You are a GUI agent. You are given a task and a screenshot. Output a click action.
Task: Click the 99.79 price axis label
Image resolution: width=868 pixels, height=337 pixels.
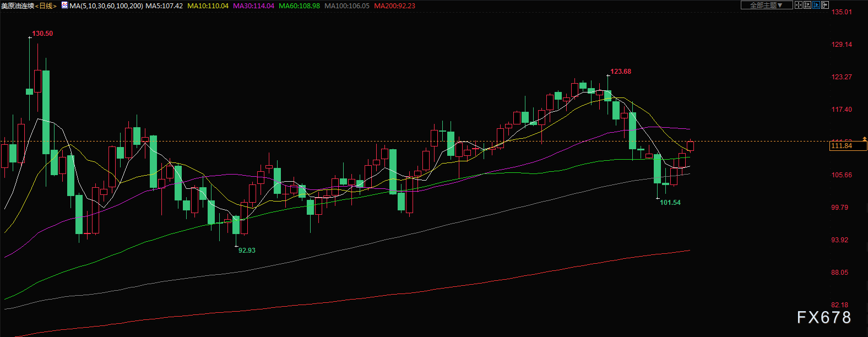(840, 208)
